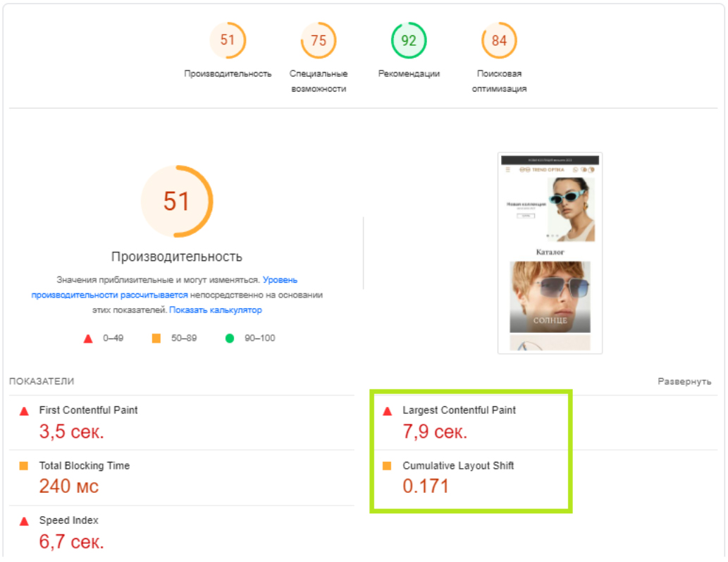728x562 pixels.
Task: Select the Поисковая оптимизация category label
Action: (499, 81)
